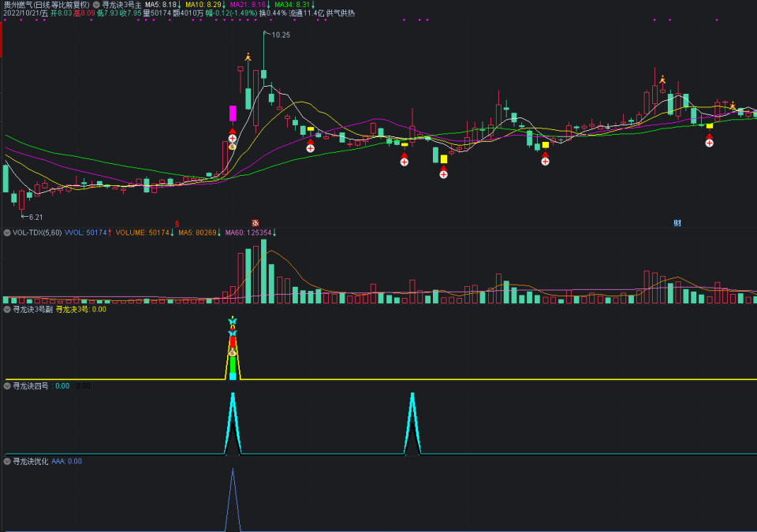Click the stock title 贵州燃气(日线,等比前复权)
757x532 pixels.
click(47, 5)
